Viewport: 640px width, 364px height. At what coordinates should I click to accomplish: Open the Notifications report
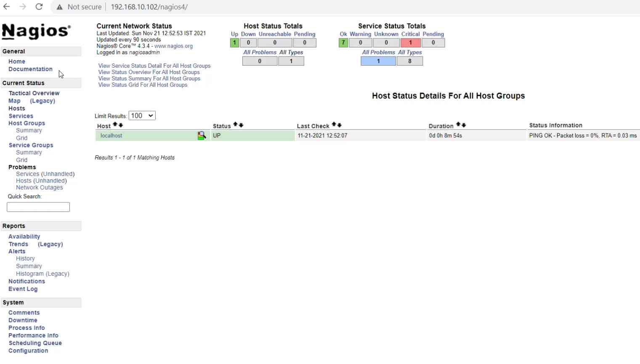point(27,281)
